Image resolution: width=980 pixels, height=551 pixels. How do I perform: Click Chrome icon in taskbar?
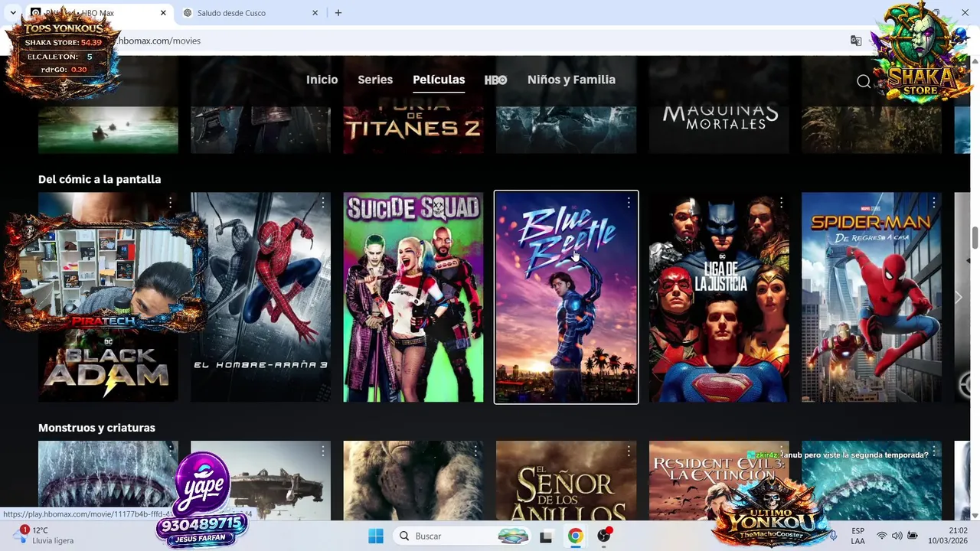575,536
